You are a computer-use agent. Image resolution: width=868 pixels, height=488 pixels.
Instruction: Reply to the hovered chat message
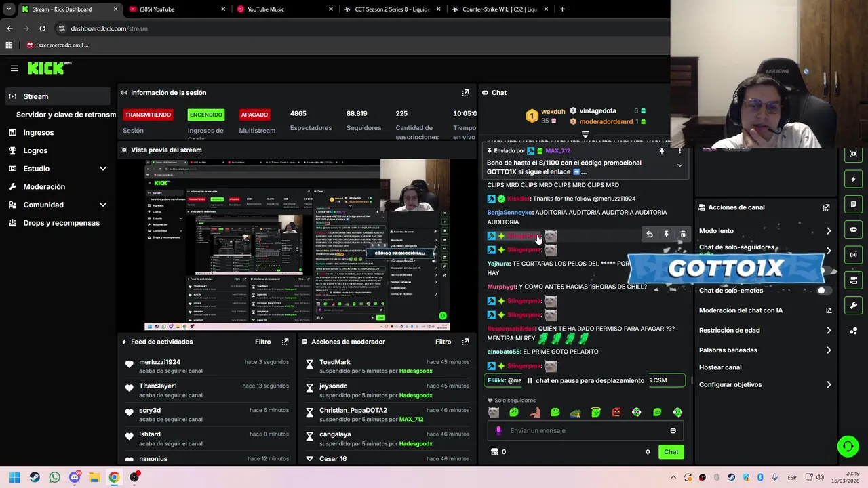(x=649, y=235)
